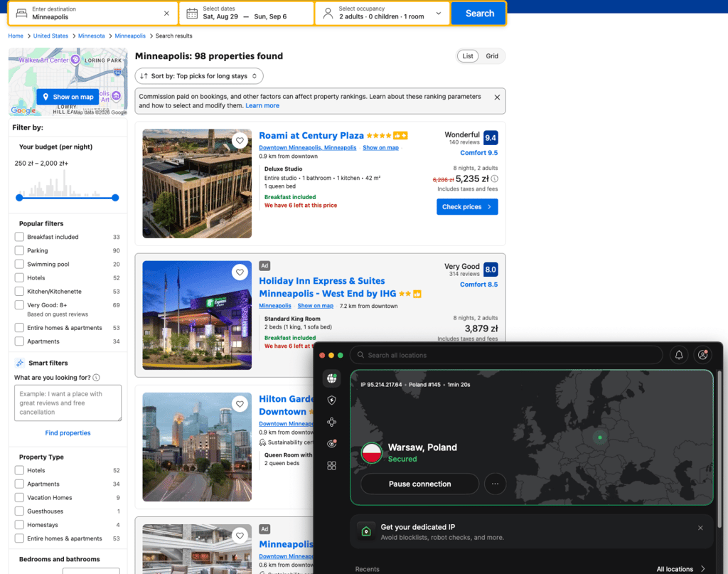
Task: Open the VPN globe map sidebar icon
Action: (x=331, y=378)
